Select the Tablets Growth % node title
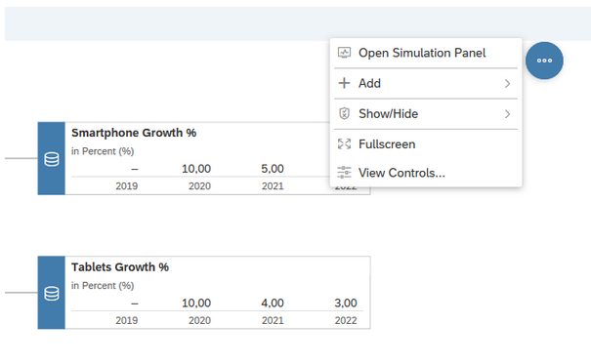Image resolution: width=591 pixels, height=364 pixels. (120, 267)
